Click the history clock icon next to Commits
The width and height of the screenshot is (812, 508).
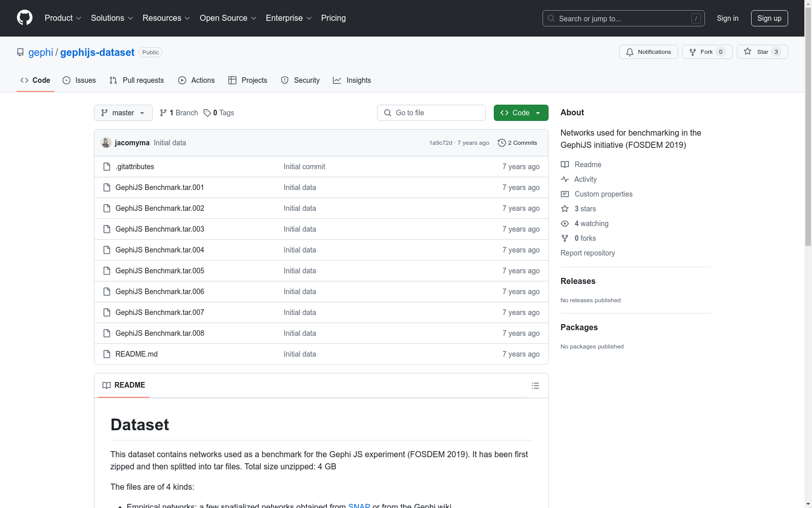pos(502,143)
